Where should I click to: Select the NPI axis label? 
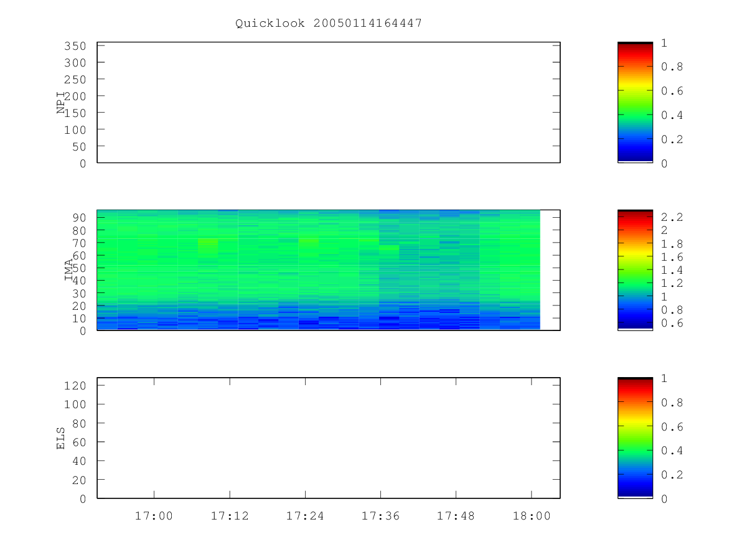tap(61, 103)
